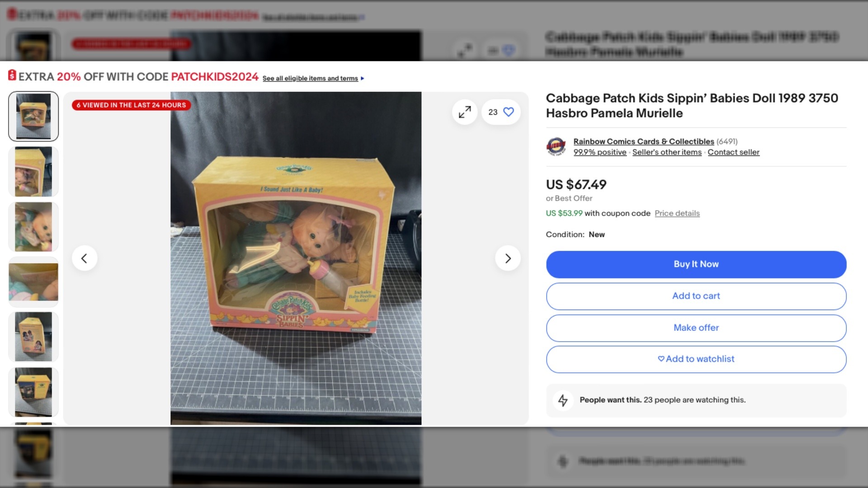Image resolution: width=868 pixels, height=488 pixels.
Task: Click the Make offer button
Action: click(x=696, y=328)
